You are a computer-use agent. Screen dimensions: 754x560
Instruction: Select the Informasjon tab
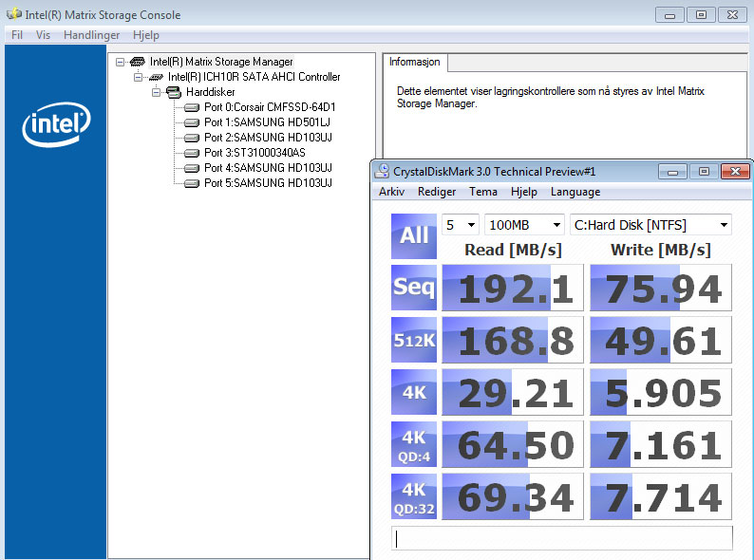[x=414, y=62]
